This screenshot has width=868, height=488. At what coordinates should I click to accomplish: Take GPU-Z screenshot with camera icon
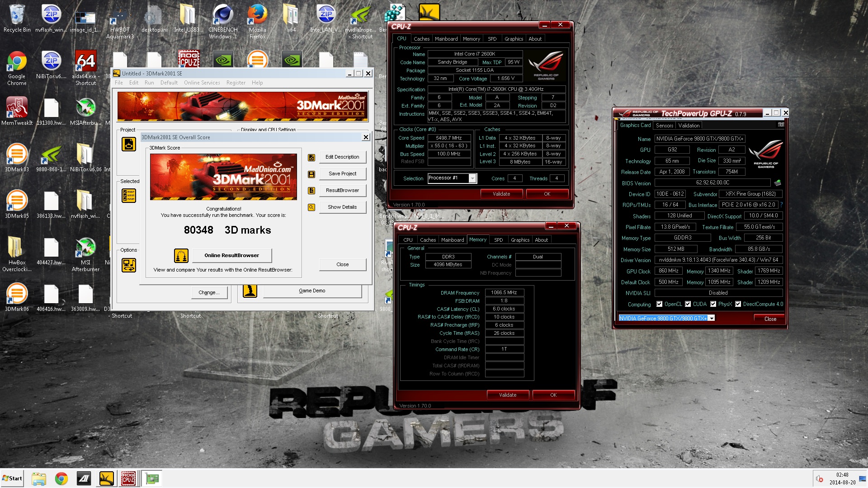click(781, 125)
